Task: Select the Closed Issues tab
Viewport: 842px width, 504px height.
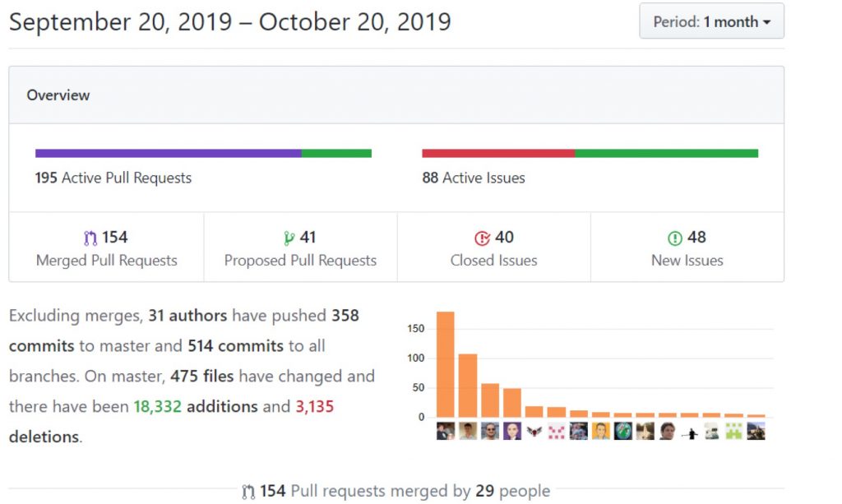Action: [493, 248]
